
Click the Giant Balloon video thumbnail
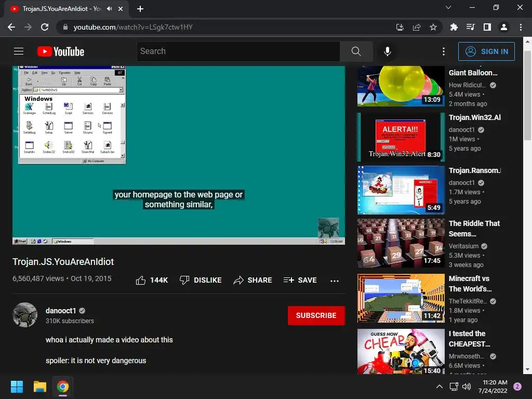[x=401, y=86]
